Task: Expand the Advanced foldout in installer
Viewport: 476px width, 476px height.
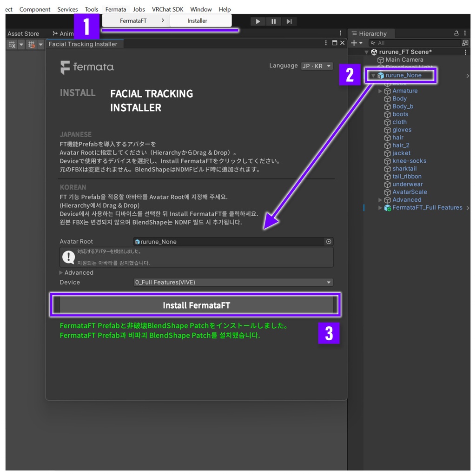Action: coord(61,272)
